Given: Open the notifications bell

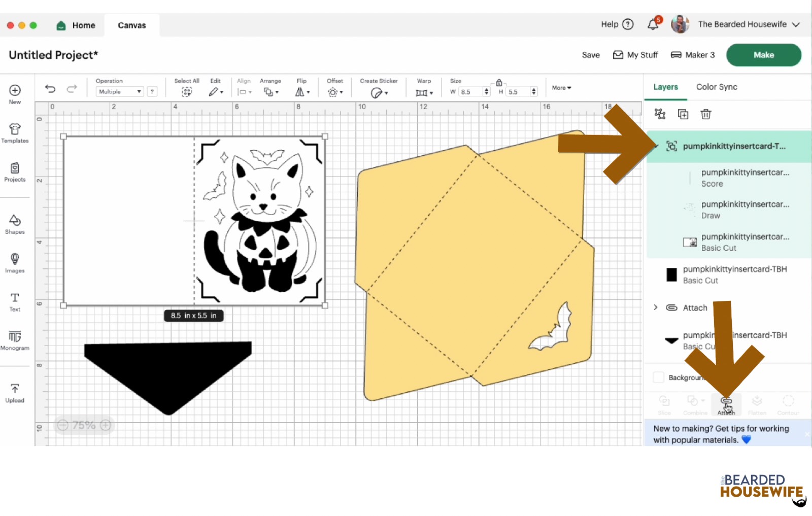Looking at the screenshot, I should (653, 24).
